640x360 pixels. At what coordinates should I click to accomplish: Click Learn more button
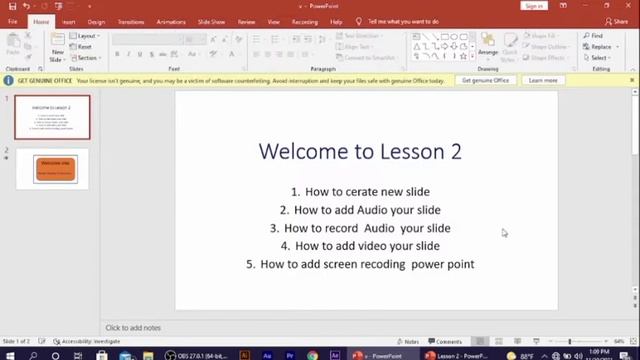point(543,80)
